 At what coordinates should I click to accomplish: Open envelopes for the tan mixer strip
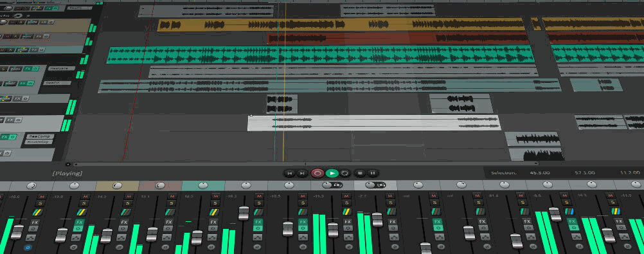point(122,237)
